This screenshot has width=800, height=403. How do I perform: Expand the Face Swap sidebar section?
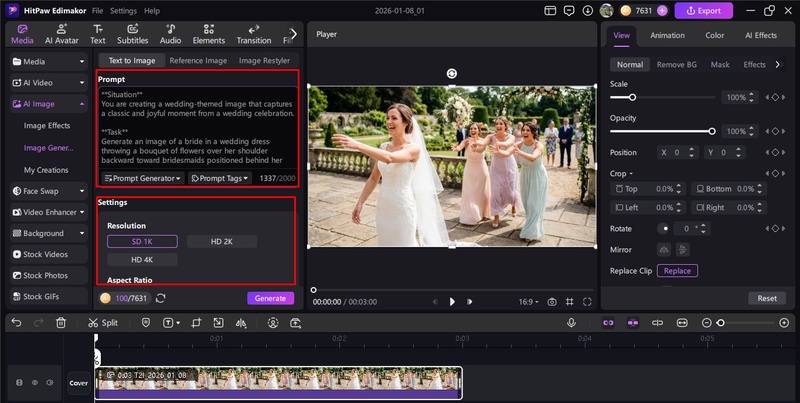click(46, 190)
